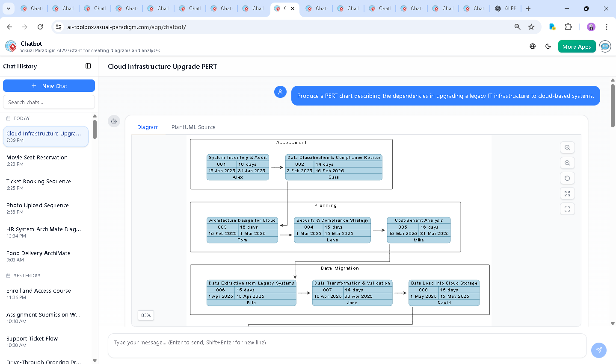
Task: Select the Diagram tab
Action: point(148,127)
